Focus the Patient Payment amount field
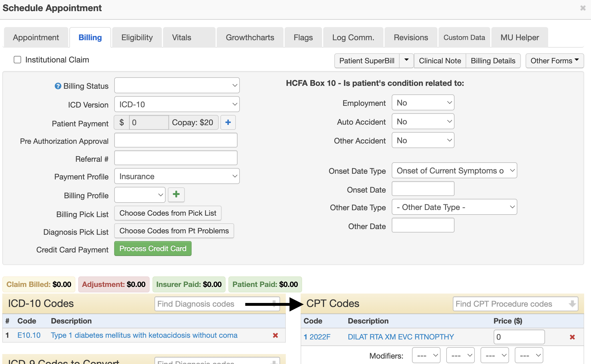This screenshot has height=364, width=591. [149, 122]
